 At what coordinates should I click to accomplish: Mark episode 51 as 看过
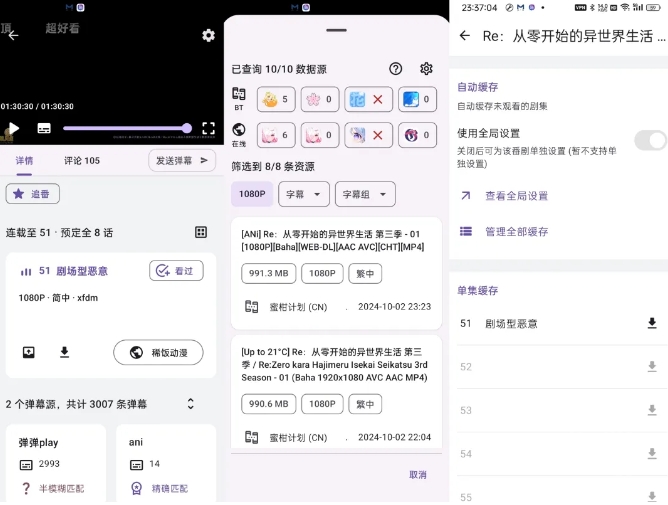(x=176, y=270)
